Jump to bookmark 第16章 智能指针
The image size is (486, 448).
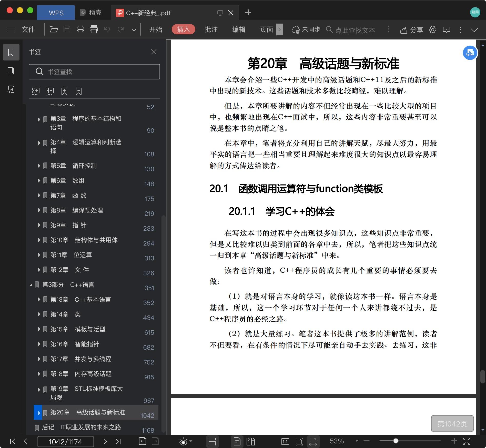75,344
